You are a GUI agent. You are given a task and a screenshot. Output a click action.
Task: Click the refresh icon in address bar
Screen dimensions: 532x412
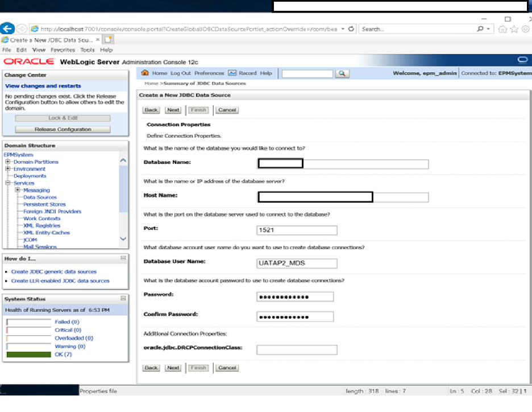[351, 29]
